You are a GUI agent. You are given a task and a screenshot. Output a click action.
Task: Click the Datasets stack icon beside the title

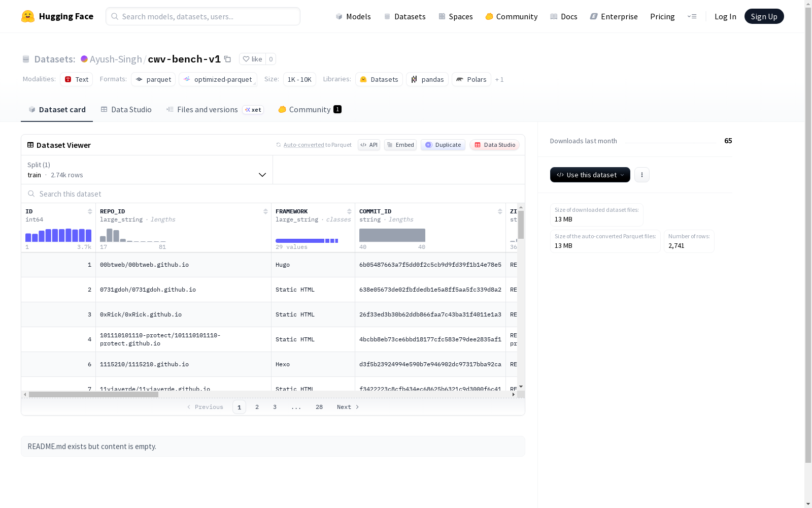point(26,59)
